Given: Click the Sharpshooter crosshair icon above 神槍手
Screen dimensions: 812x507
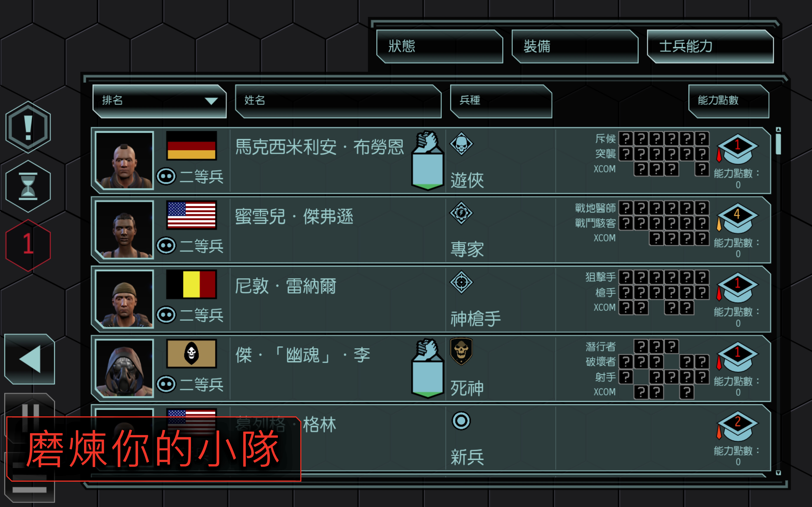Looking at the screenshot, I should point(462,282).
